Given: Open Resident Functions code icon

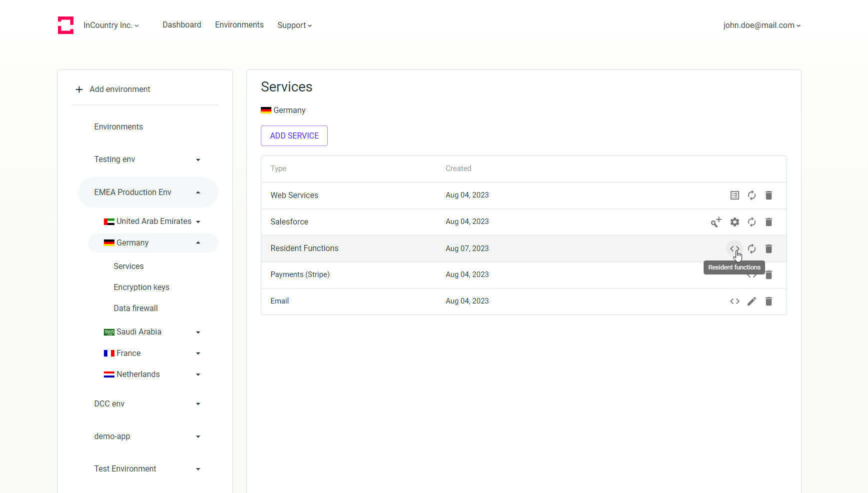Looking at the screenshot, I should 735,248.
